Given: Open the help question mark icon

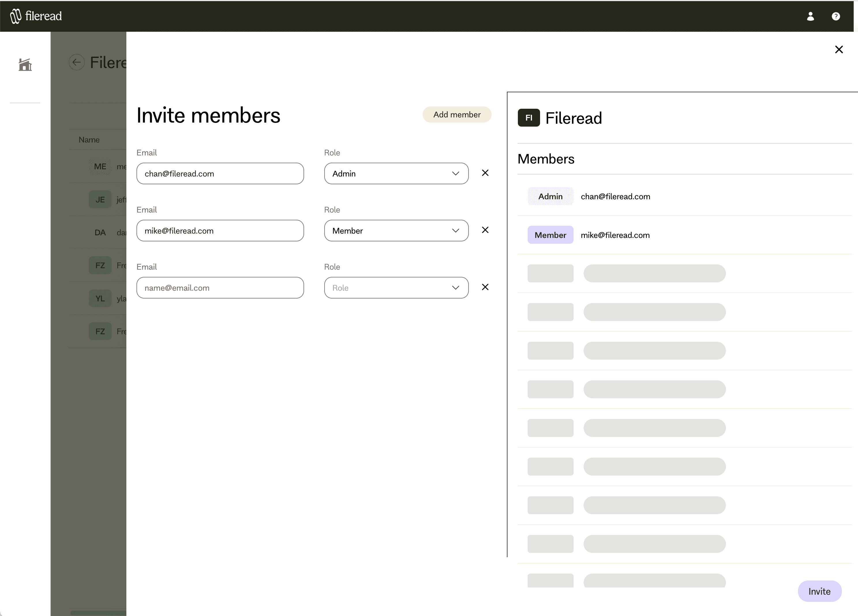Looking at the screenshot, I should [836, 16].
